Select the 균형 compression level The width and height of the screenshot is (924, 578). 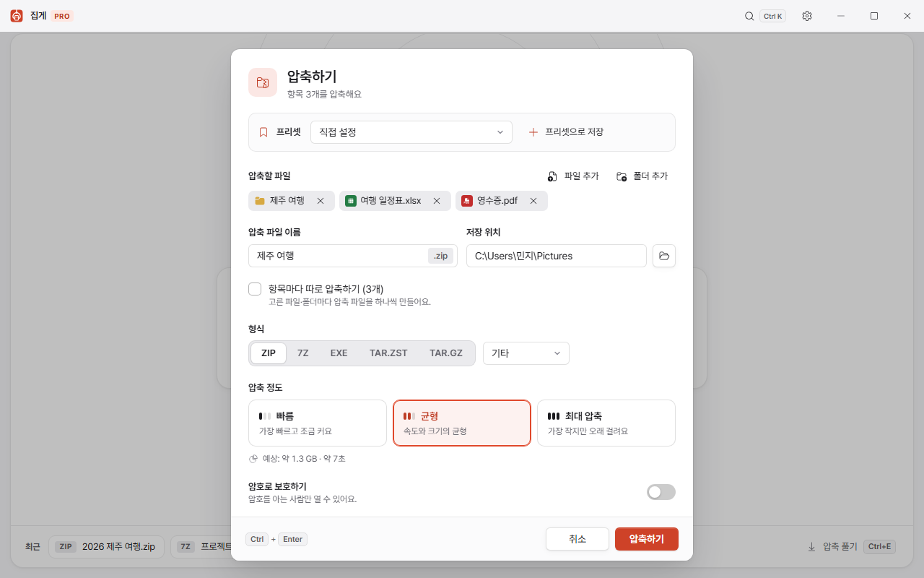[x=462, y=423]
